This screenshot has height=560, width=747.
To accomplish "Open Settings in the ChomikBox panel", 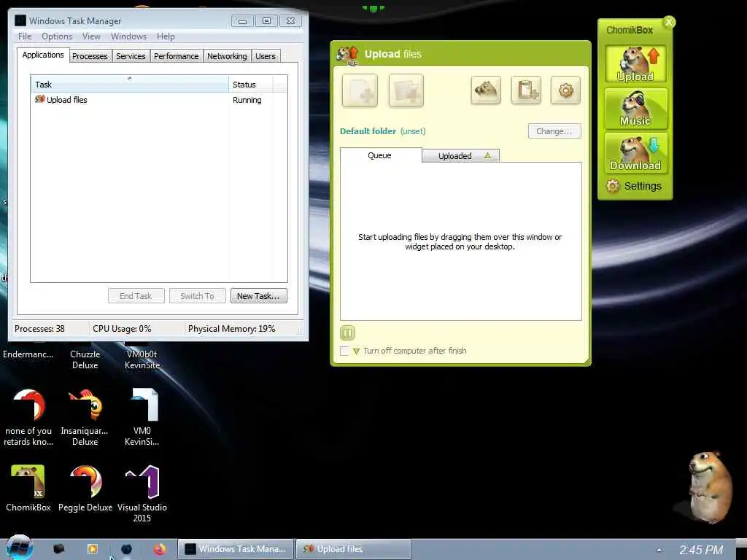I will tap(634, 186).
